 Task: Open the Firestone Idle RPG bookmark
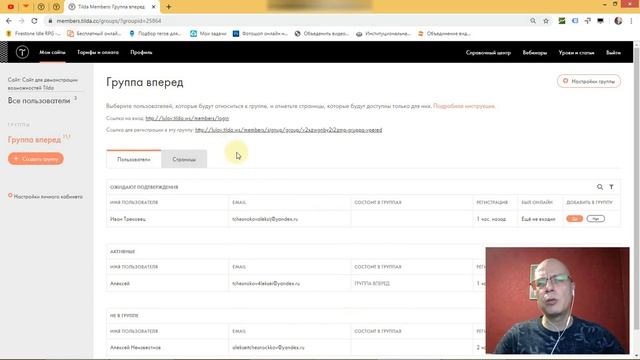[33, 33]
